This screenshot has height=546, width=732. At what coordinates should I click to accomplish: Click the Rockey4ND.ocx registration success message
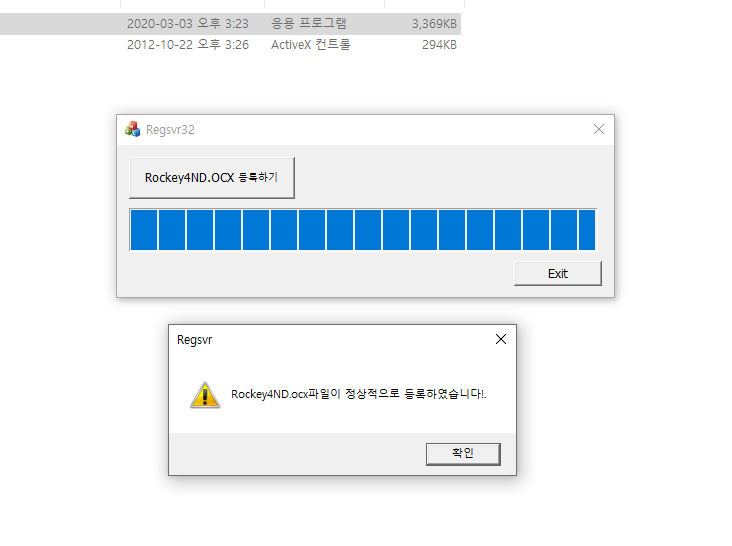[359, 394]
